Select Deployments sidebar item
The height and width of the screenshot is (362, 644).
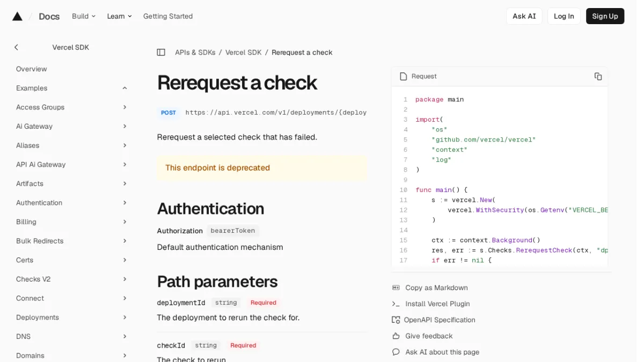point(38,317)
